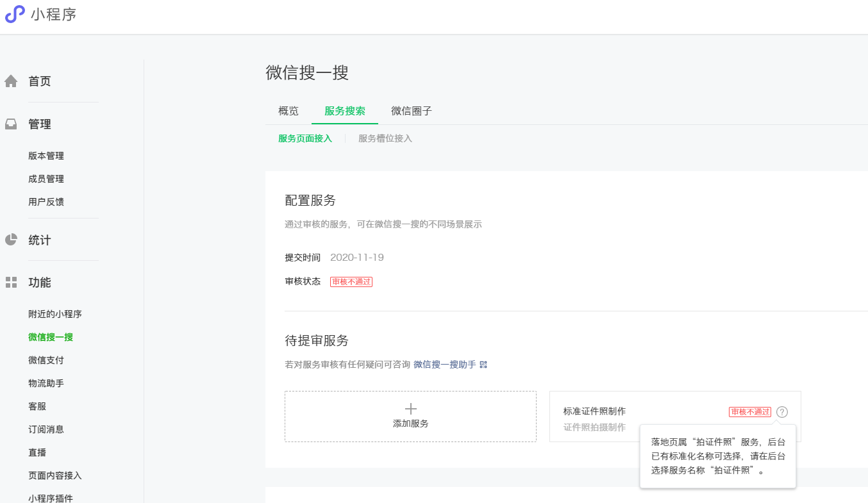Screen dimensions: 868x503
Task: Select the 服务页面接入 sub-tab
Action: (305, 138)
